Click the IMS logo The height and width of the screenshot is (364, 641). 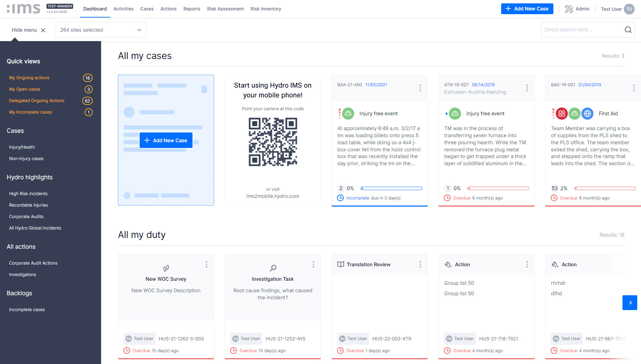coord(23,9)
